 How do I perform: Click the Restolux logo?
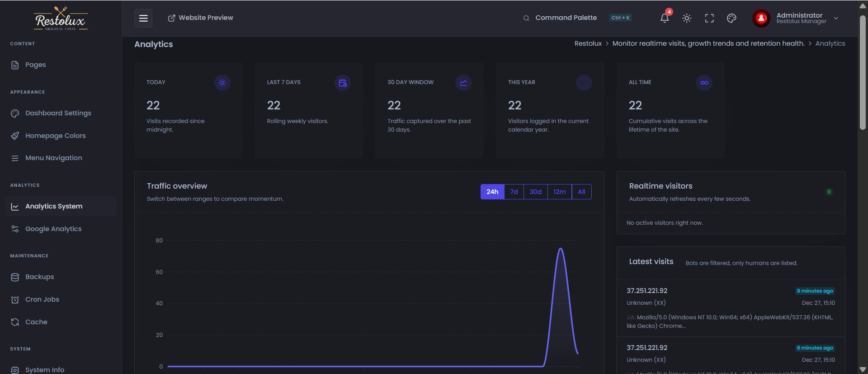tap(61, 19)
